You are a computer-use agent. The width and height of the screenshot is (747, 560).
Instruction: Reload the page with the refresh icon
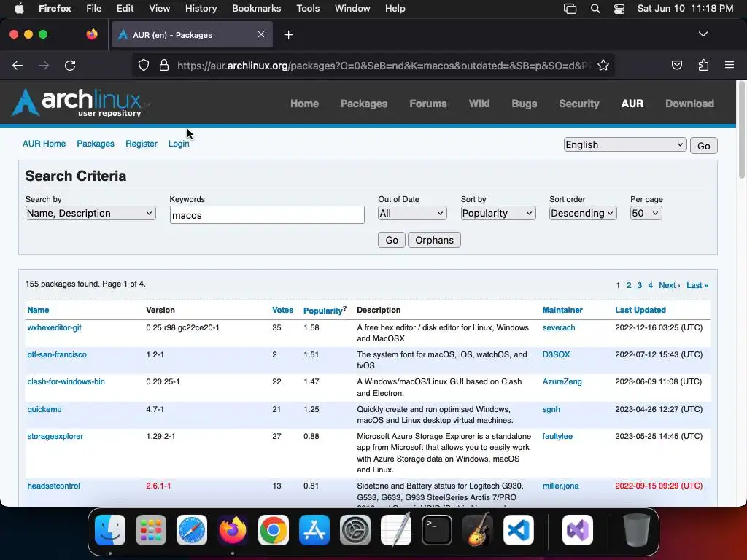[70, 65]
